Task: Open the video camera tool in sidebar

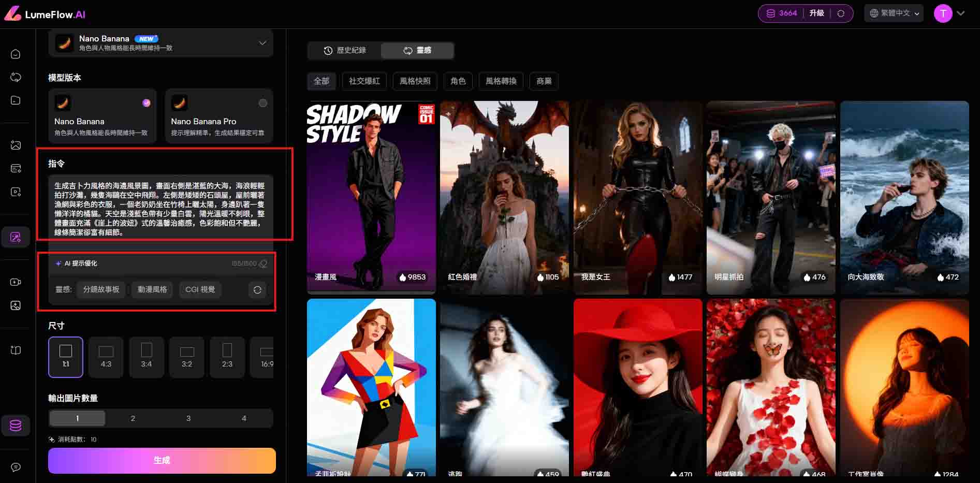Action: [16, 282]
